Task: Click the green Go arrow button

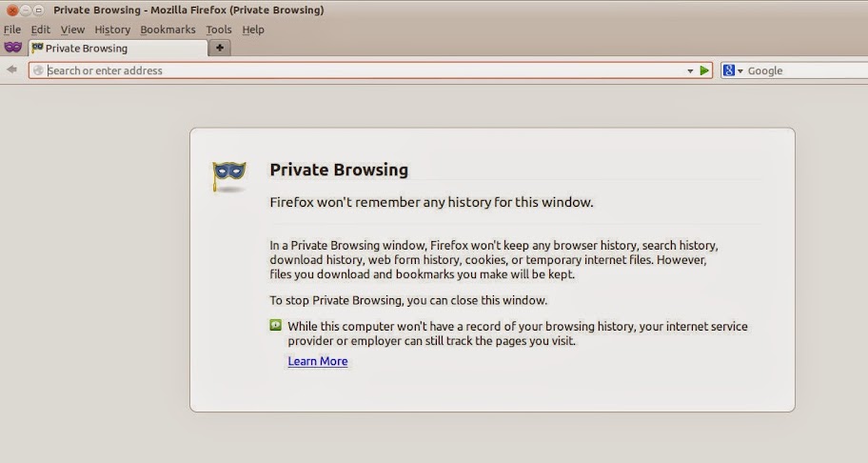Action: point(704,70)
